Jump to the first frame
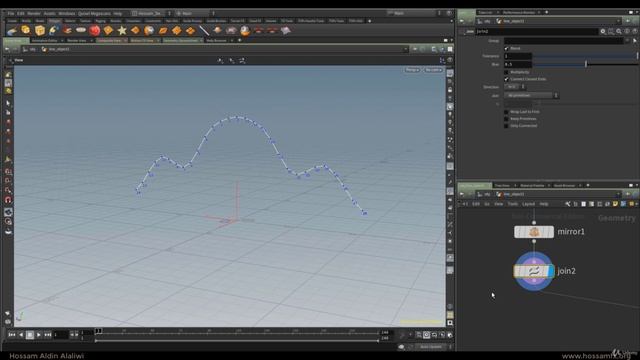 [x=12, y=335]
